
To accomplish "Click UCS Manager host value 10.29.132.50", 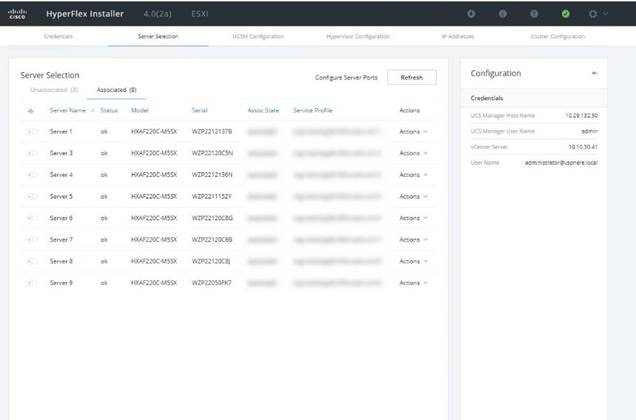I will 581,116.
